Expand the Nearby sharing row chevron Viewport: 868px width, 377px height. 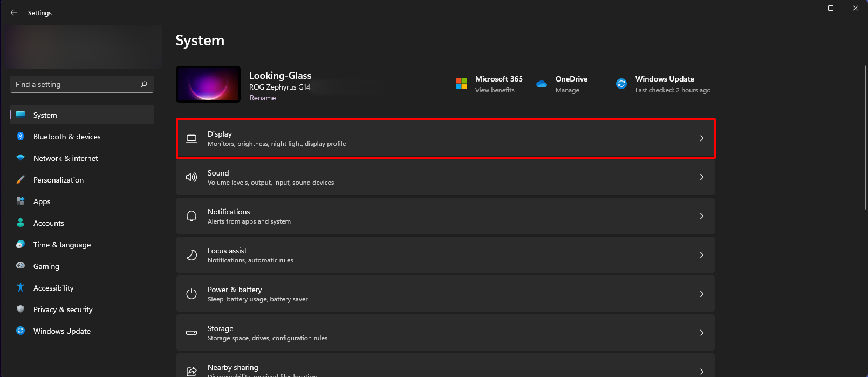click(702, 371)
